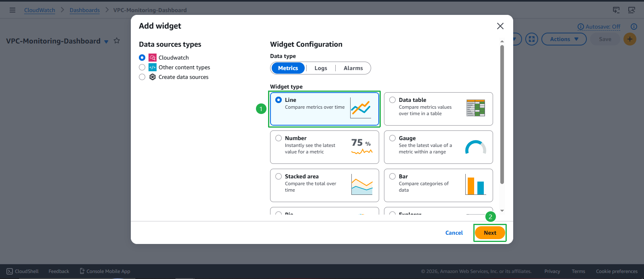Select the Data table widget radio
644x279 pixels.
click(x=392, y=100)
